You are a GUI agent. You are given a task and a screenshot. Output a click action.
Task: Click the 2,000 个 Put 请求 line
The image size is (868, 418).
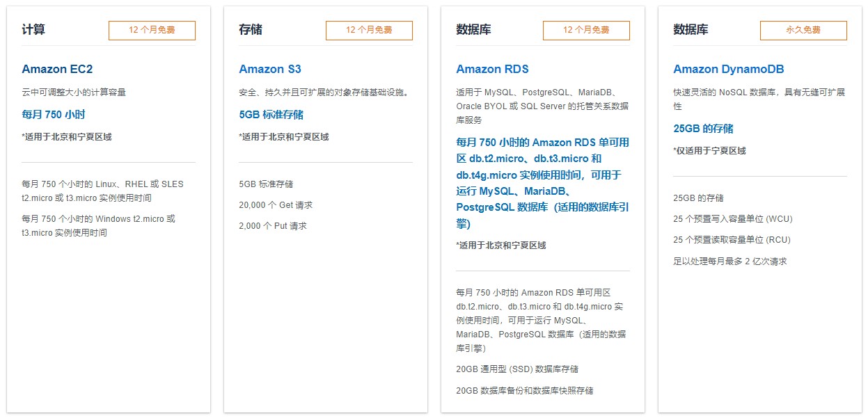pos(273,226)
